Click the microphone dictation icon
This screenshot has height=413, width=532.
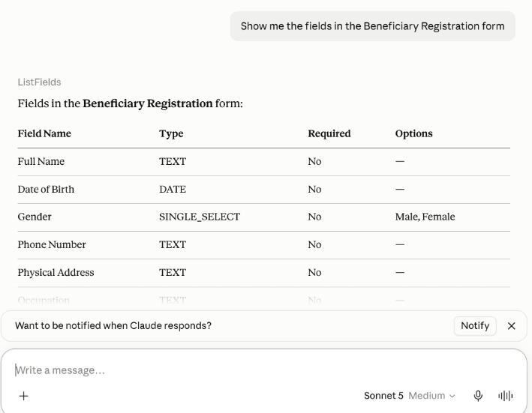pos(478,396)
